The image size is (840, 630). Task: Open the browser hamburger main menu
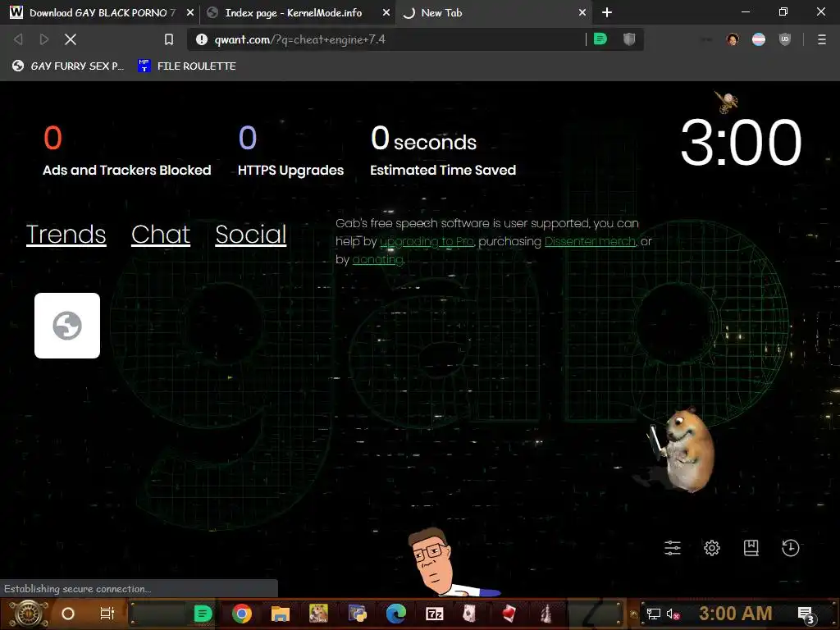click(x=821, y=39)
